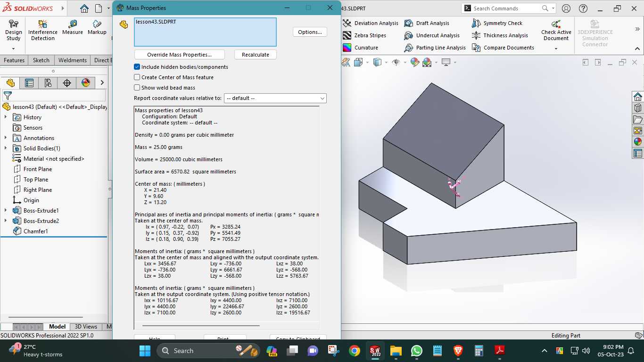Click the mass properties horizontal scrollbar
Screen dimensions: 644x362
[x=201, y=325]
